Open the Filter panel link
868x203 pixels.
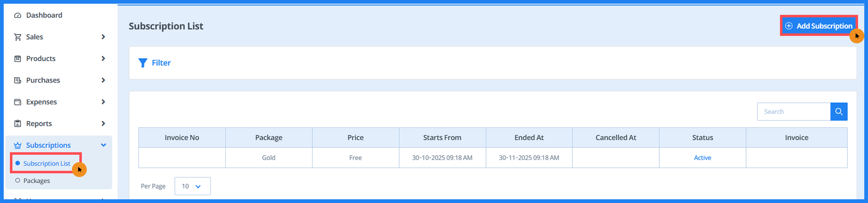[161, 63]
